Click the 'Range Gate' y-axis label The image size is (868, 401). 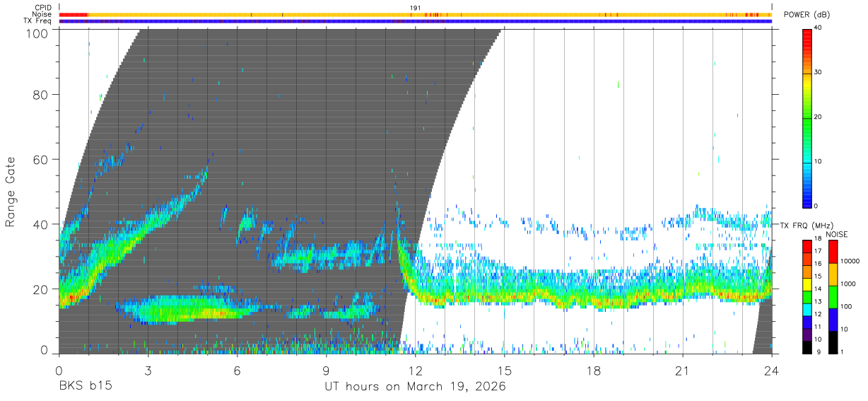point(11,192)
